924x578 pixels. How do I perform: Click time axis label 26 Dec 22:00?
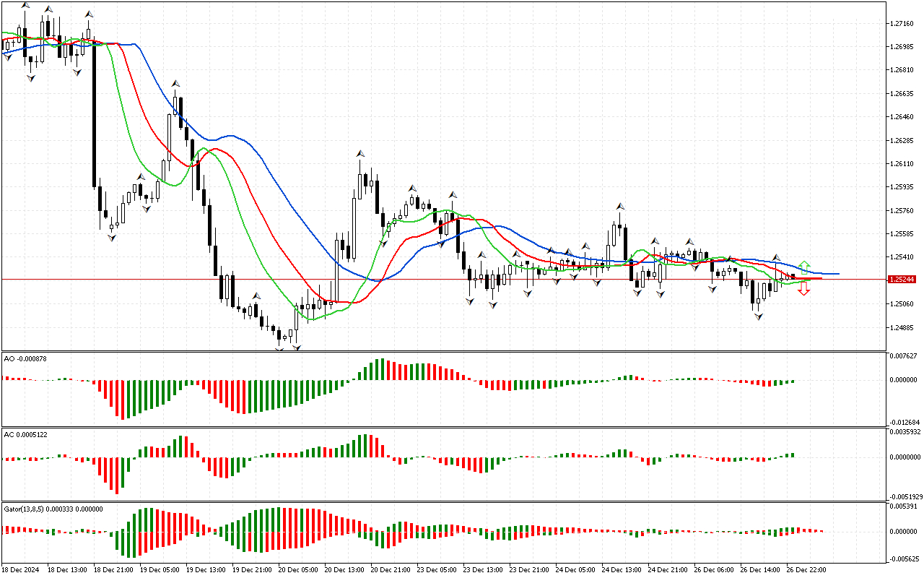pos(807,570)
